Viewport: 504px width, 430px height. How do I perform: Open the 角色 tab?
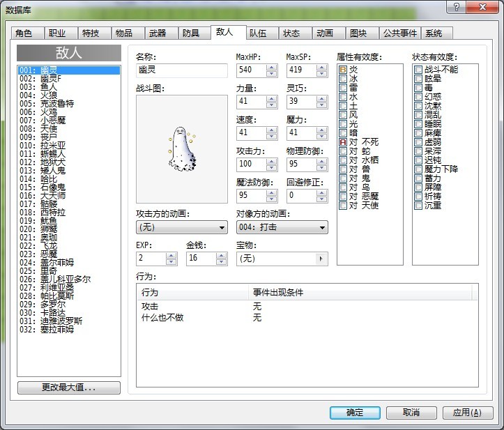click(x=27, y=33)
